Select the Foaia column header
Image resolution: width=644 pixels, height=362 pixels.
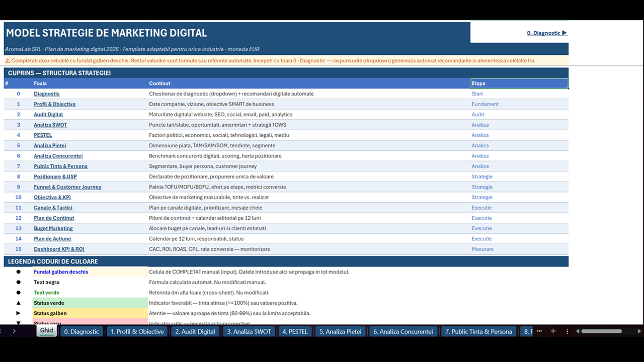point(90,83)
